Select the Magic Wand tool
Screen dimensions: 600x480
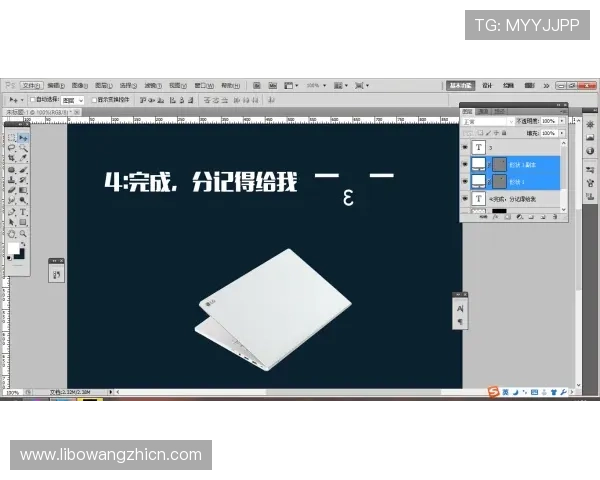point(23,148)
